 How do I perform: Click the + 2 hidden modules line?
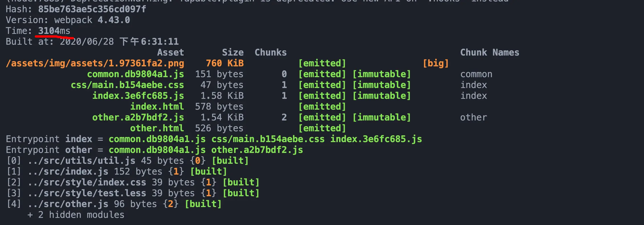tap(76, 215)
